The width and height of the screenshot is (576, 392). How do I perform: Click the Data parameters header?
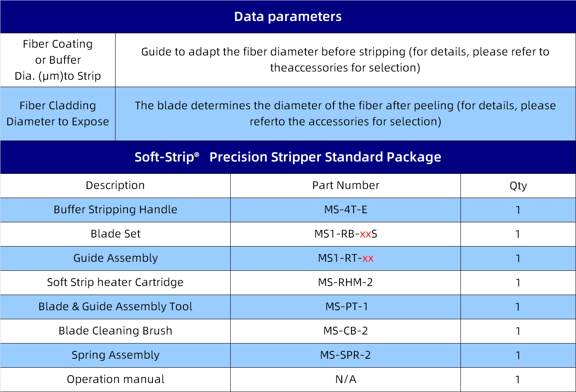288,16
